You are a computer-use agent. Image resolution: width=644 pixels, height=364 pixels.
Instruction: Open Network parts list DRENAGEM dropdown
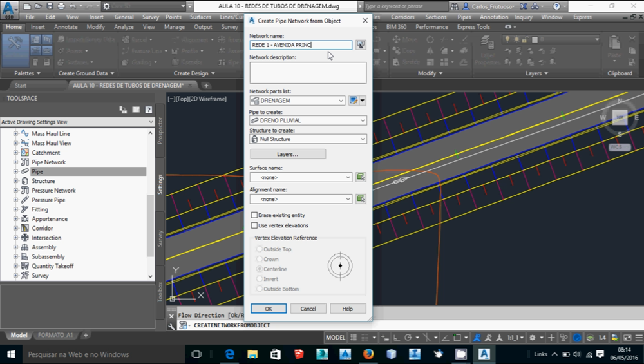click(x=298, y=101)
